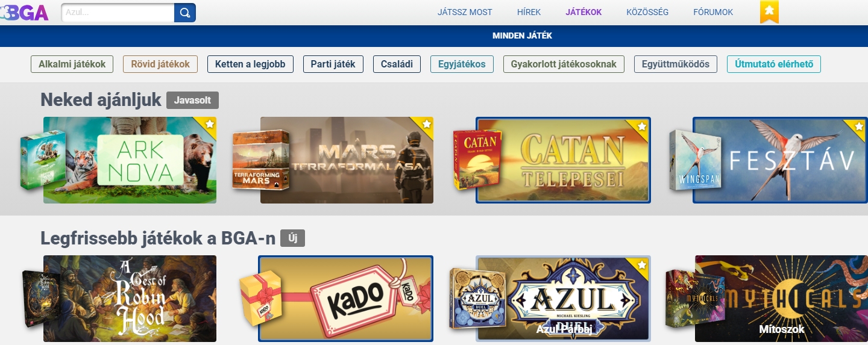This screenshot has width=868, height=345.
Task: Toggle favorite star on Mars Terraformálása banner
Action: tap(426, 124)
